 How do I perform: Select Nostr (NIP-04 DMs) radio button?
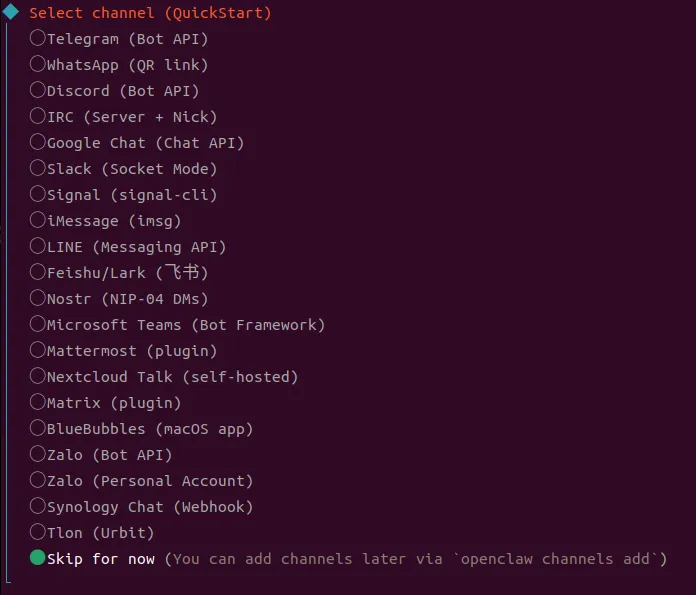(38, 299)
